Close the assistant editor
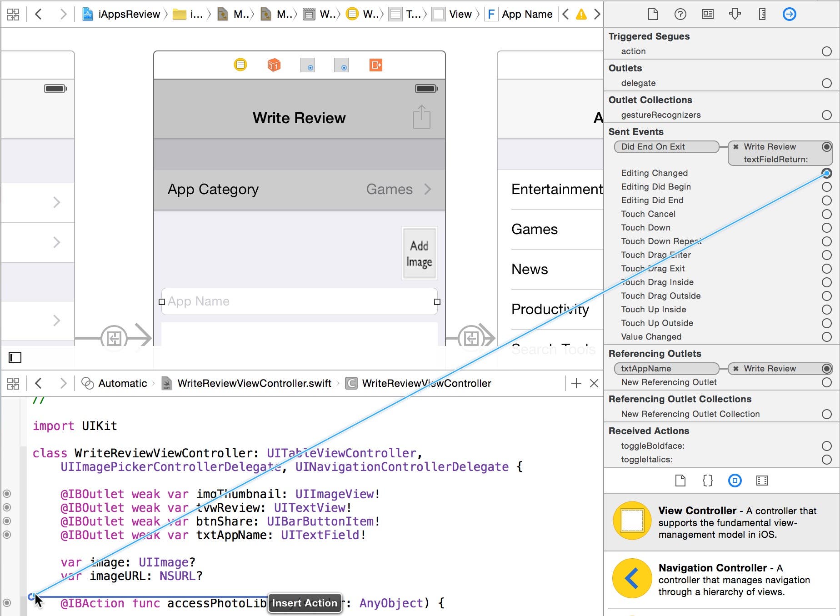This screenshot has width=840, height=616. click(594, 383)
